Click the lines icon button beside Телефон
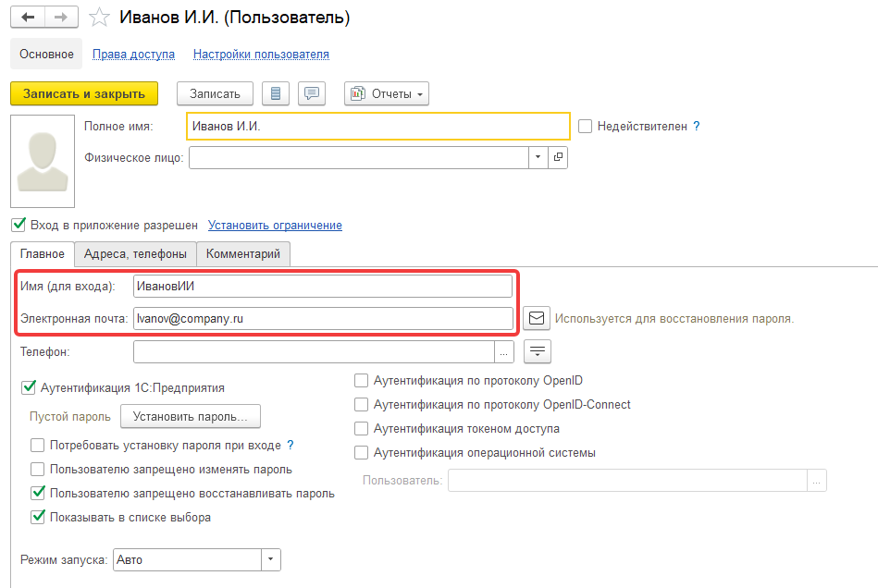Screen dimensions: 878x588 (538, 352)
